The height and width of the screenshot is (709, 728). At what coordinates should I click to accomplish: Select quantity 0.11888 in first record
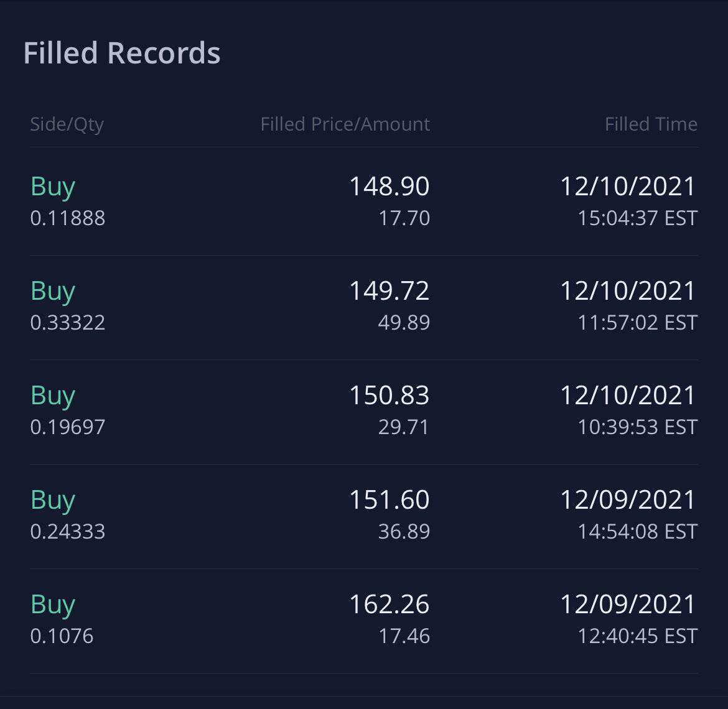[x=68, y=218]
